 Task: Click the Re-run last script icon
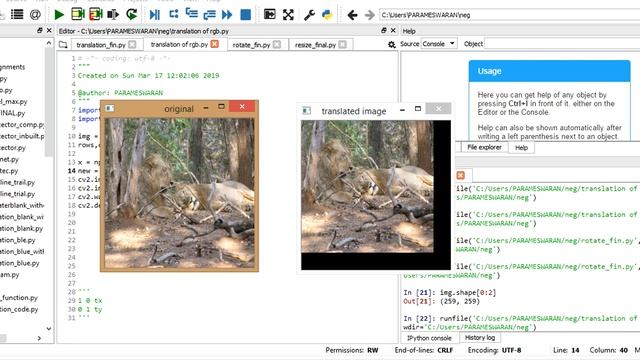pos(131,15)
